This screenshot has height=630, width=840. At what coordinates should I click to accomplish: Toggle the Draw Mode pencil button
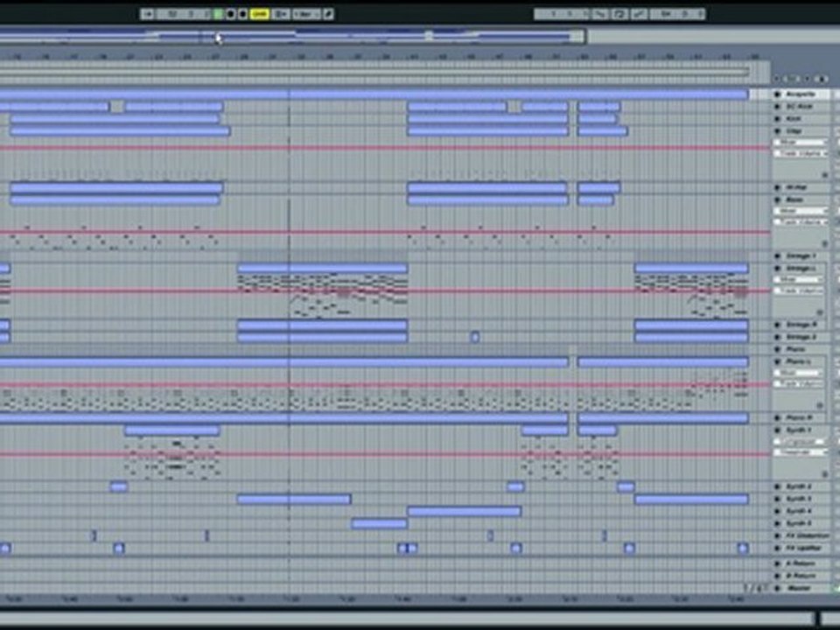329,14
